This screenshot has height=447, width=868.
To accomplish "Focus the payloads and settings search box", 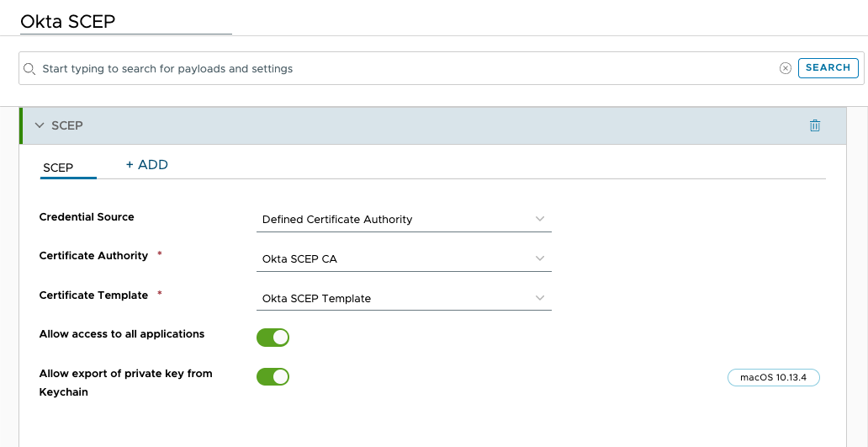I will [404, 69].
